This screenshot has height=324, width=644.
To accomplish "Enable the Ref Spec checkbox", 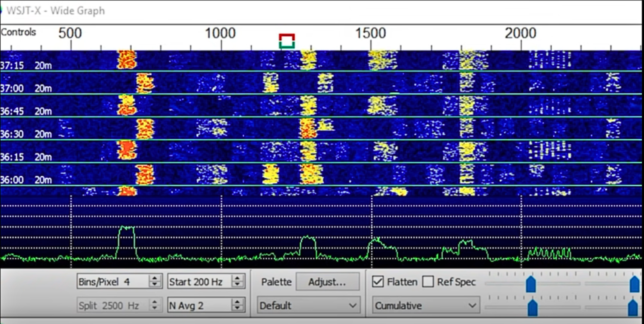I will click(428, 282).
